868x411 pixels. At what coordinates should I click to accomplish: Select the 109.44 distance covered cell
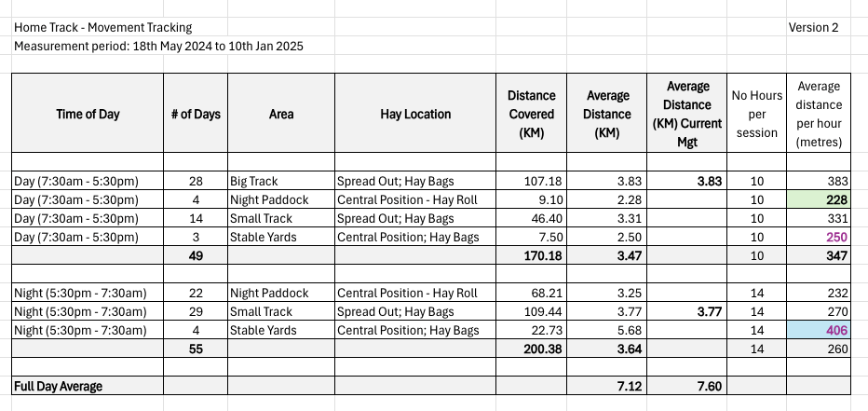pyautogui.click(x=532, y=311)
